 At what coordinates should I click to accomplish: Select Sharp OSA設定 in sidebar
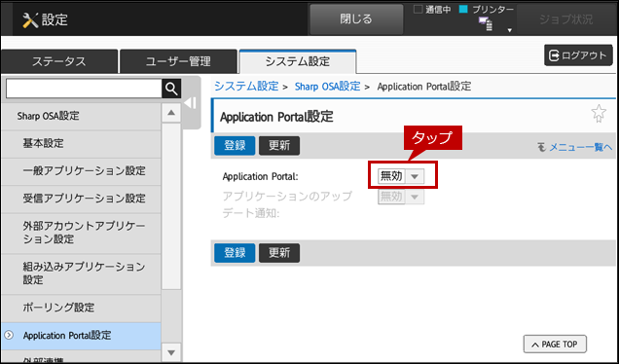[x=81, y=116]
